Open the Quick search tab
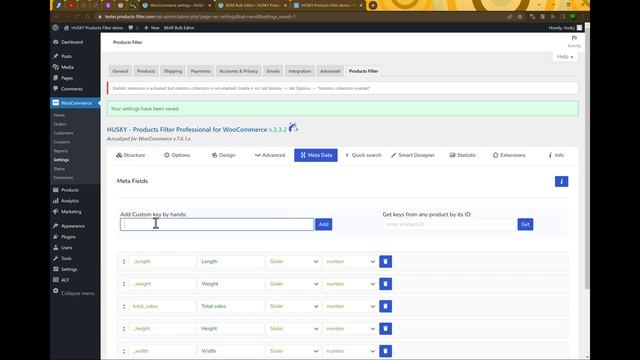 [363, 155]
